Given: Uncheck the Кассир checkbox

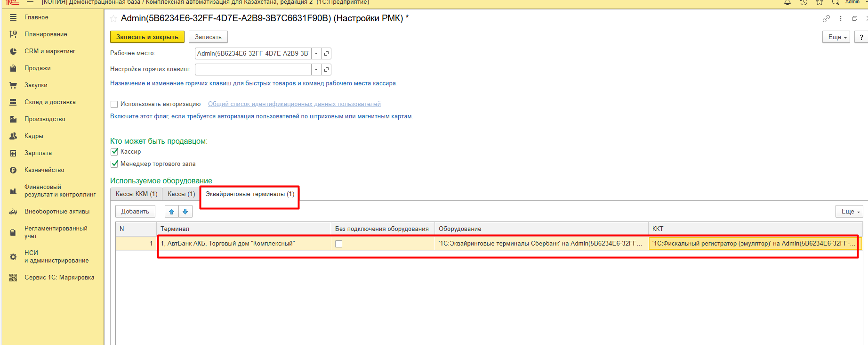Looking at the screenshot, I should point(114,152).
